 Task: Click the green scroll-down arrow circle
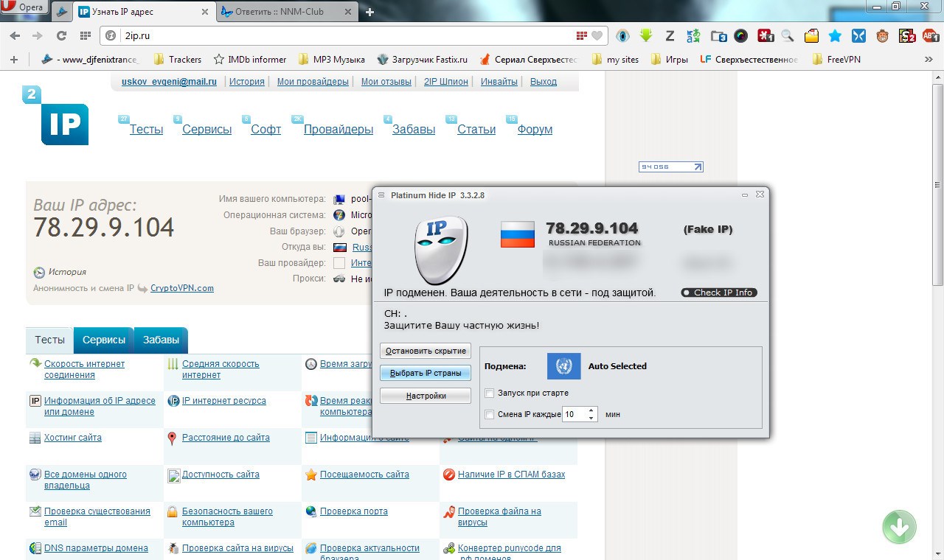click(x=899, y=528)
